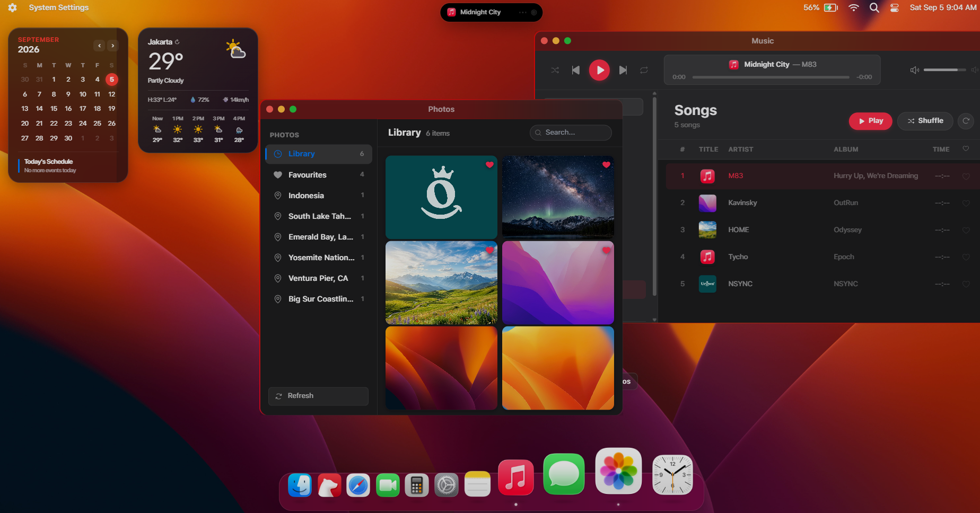
Task: Favourite the Tycho song with its heart
Action: (966, 257)
